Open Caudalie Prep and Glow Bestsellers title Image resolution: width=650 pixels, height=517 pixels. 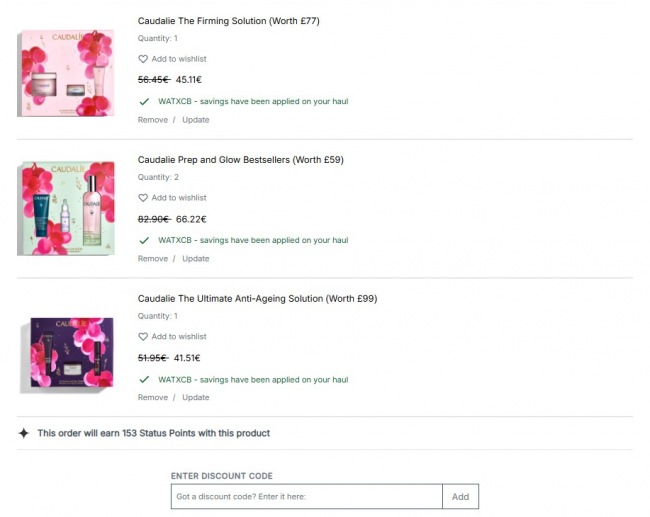(x=240, y=160)
